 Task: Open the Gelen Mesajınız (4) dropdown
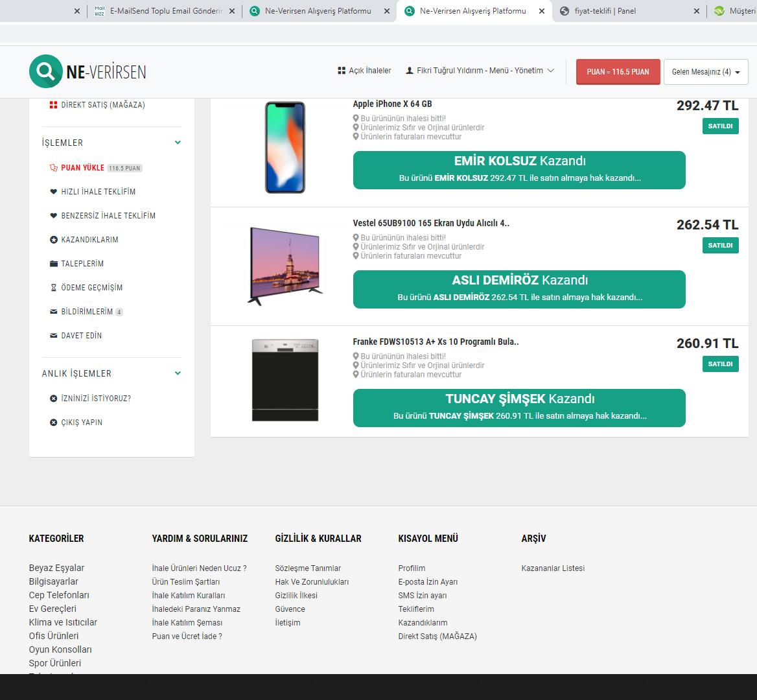[x=706, y=72]
